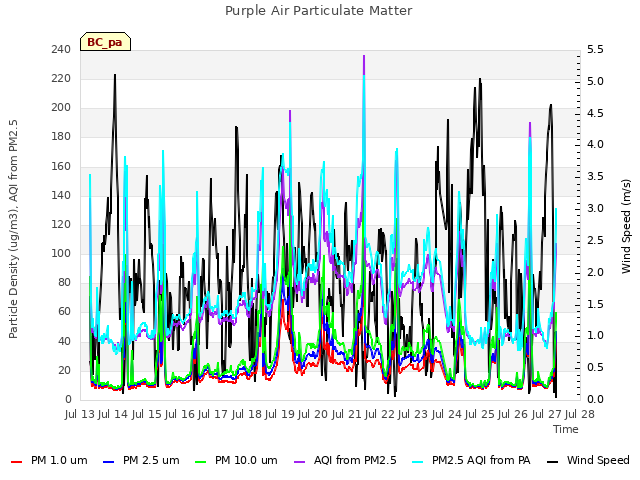The width and height of the screenshot is (640, 480).
Task: Click the 3.0 wind speed tick label
Action: 595,209
